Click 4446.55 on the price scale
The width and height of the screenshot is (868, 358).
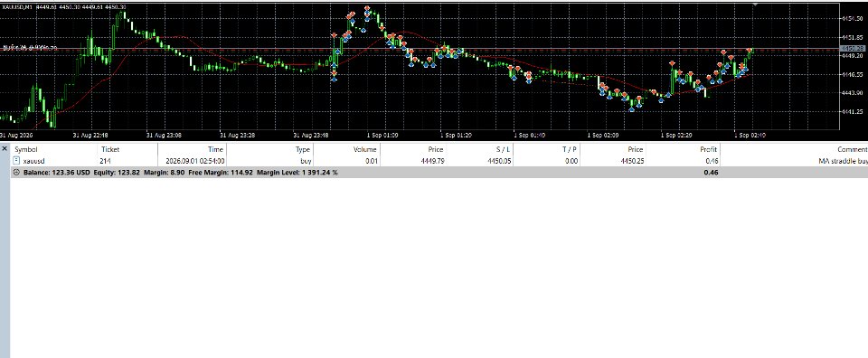click(x=853, y=74)
